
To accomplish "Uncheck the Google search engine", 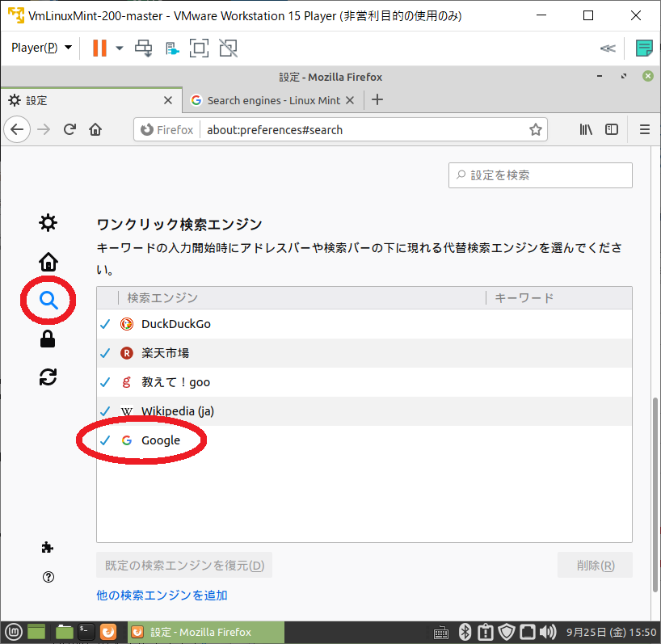I will [105, 440].
